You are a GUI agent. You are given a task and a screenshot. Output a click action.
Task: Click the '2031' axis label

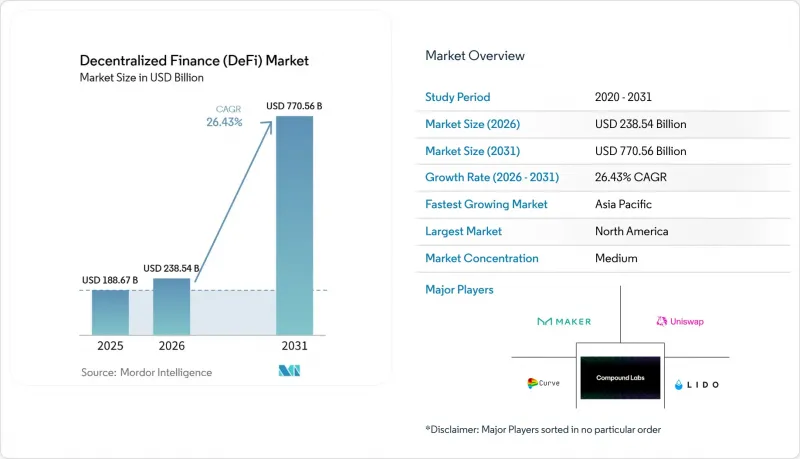pyautogui.click(x=294, y=346)
